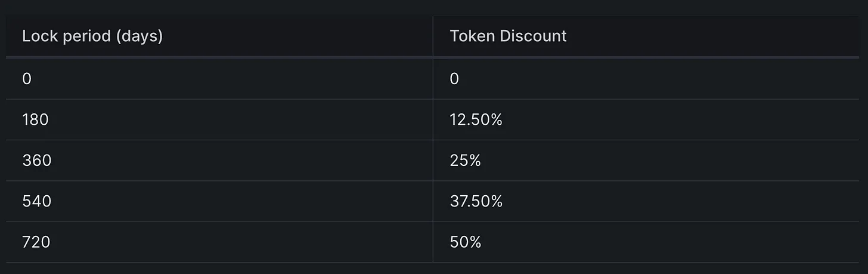Click the "Lock period (days)" column header
Image resolution: width=868 pixels, height=274 pixels.
tap(92, 36)
